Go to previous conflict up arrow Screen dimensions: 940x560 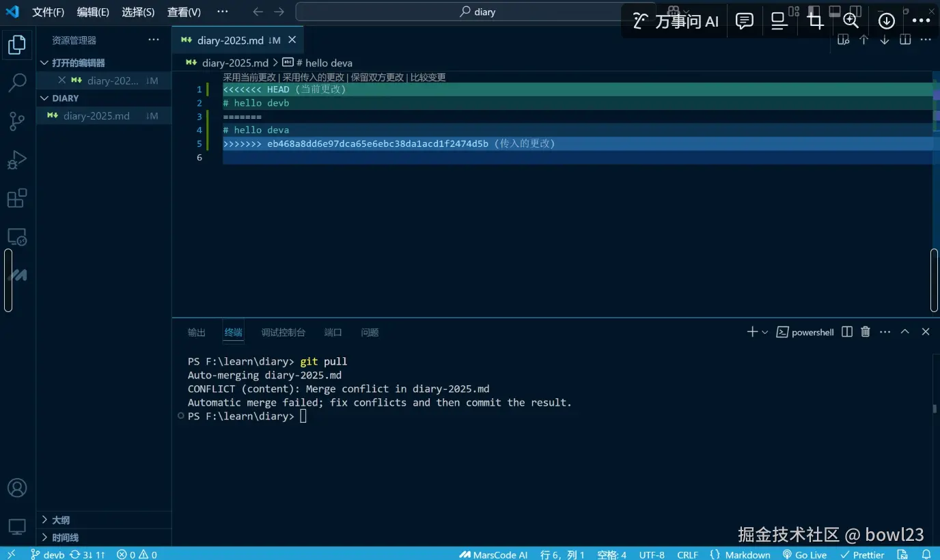(x=864, y=40)
